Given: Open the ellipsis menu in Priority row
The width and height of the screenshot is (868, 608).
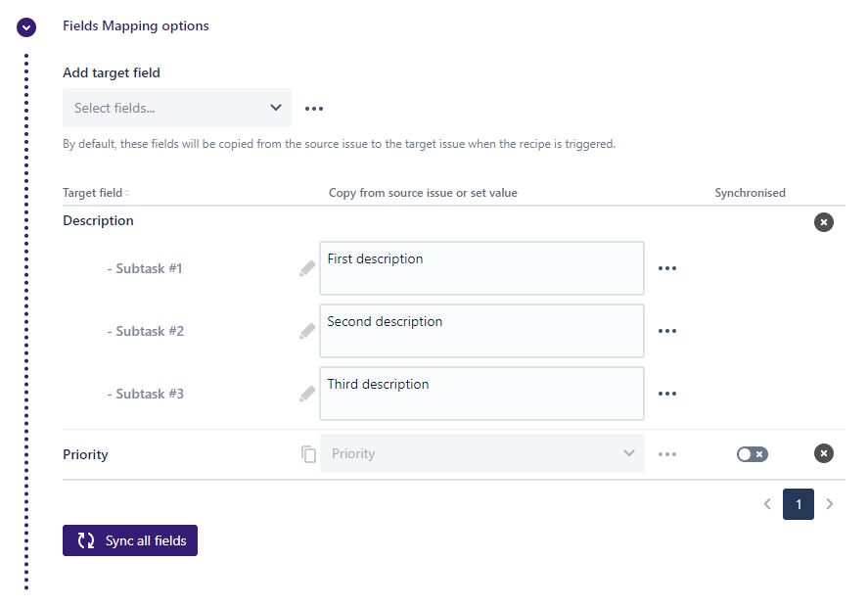Looking at the screenshot, I should pyautogui.click(x=667, y=454).
